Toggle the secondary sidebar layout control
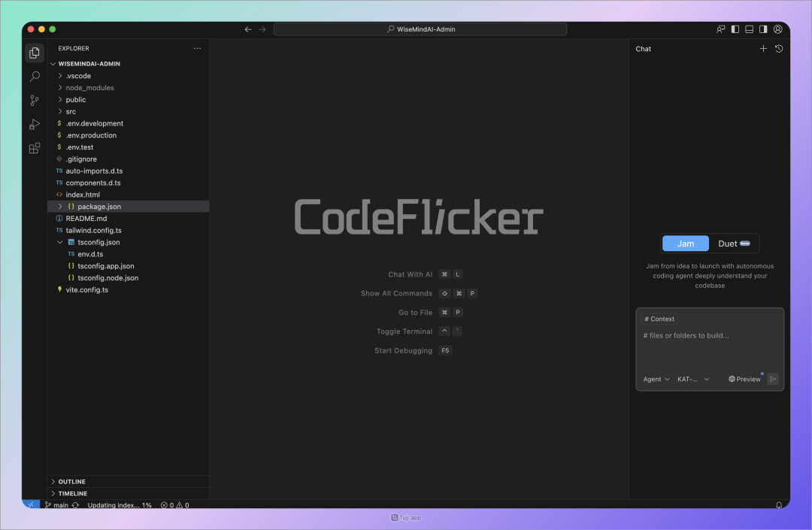The image size is (812, 530). click(762, 29)
